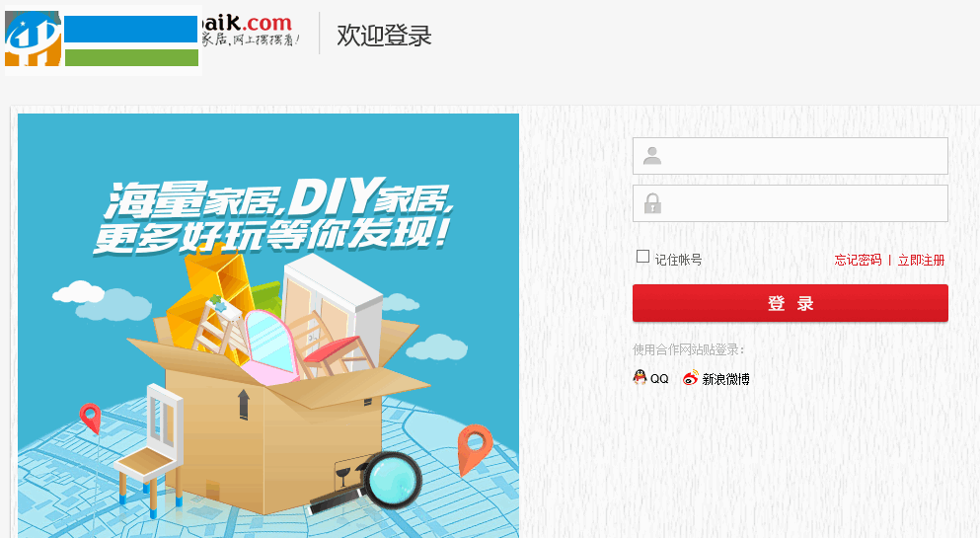Focus the username input field

click(790, 156)
